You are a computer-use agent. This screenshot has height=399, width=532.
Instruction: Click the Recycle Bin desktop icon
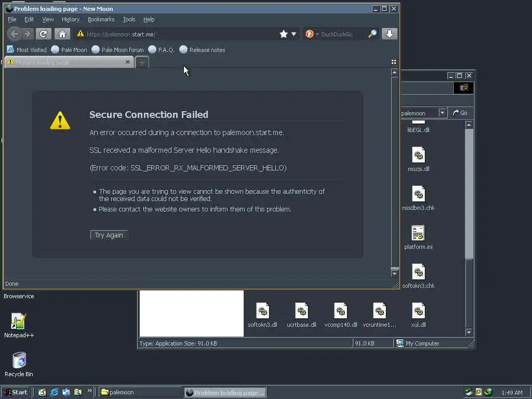click(x=19, y=364)
